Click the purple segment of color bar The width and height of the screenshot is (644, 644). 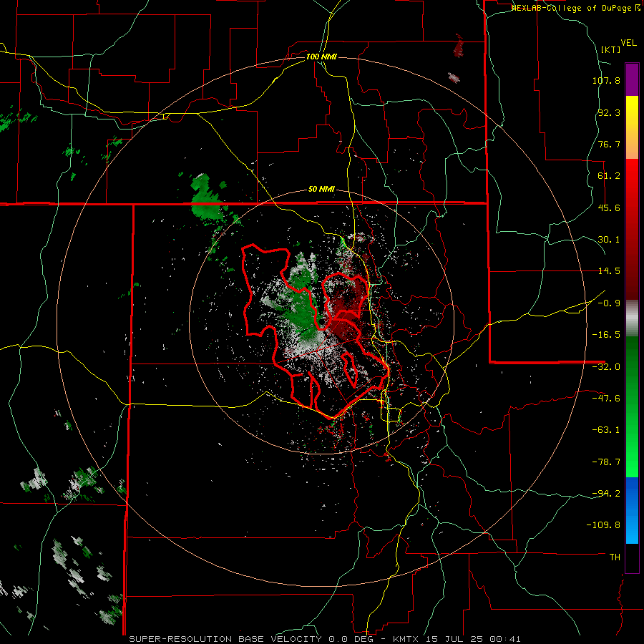point(632,80)
